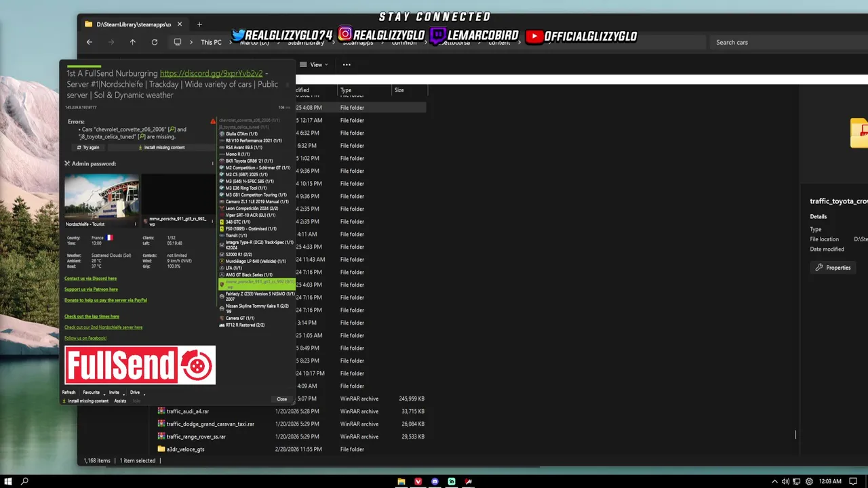
Task: Open Contact us via Discord link
Action: (90, 279)
